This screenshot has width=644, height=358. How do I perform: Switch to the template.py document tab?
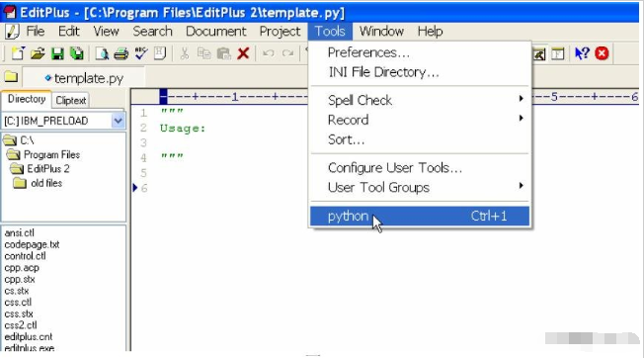pyautogui.click(x=84, y=78)
